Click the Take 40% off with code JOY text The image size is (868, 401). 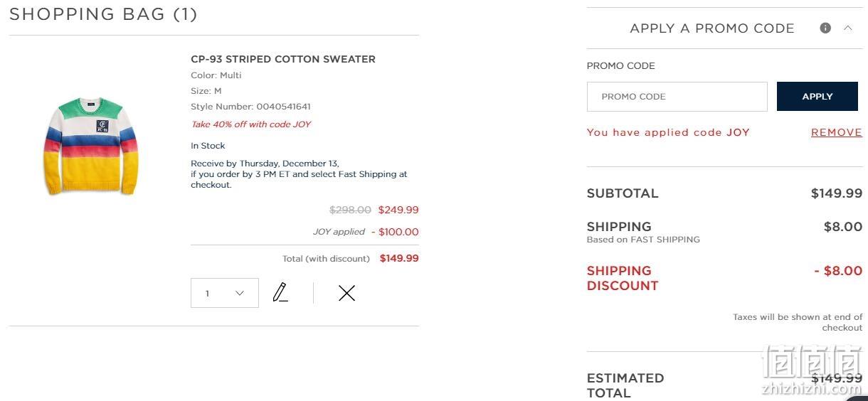coord(251,124)
